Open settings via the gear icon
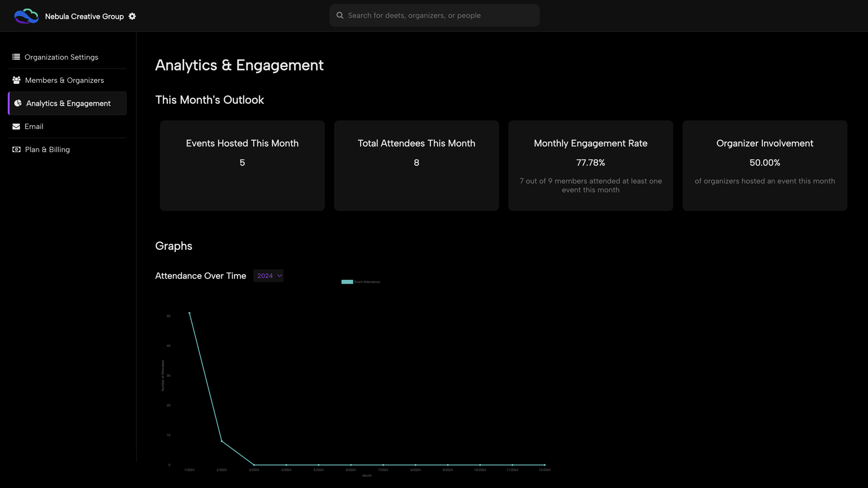 132,16
